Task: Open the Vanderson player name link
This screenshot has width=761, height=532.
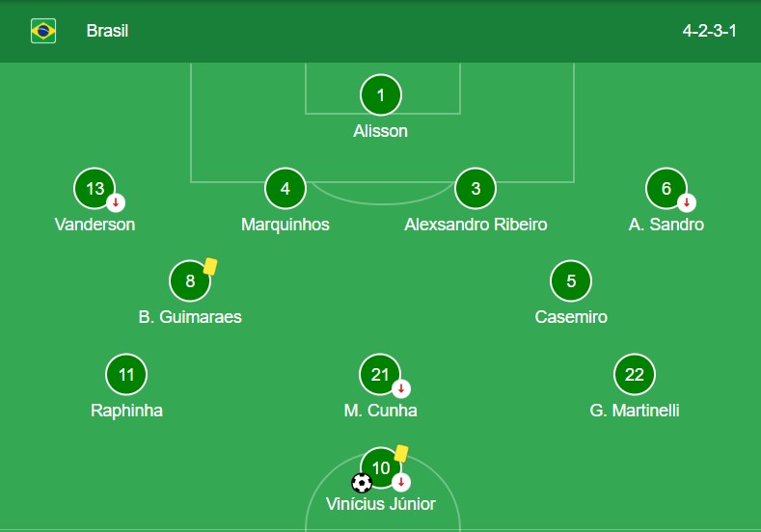Action: 95,225
